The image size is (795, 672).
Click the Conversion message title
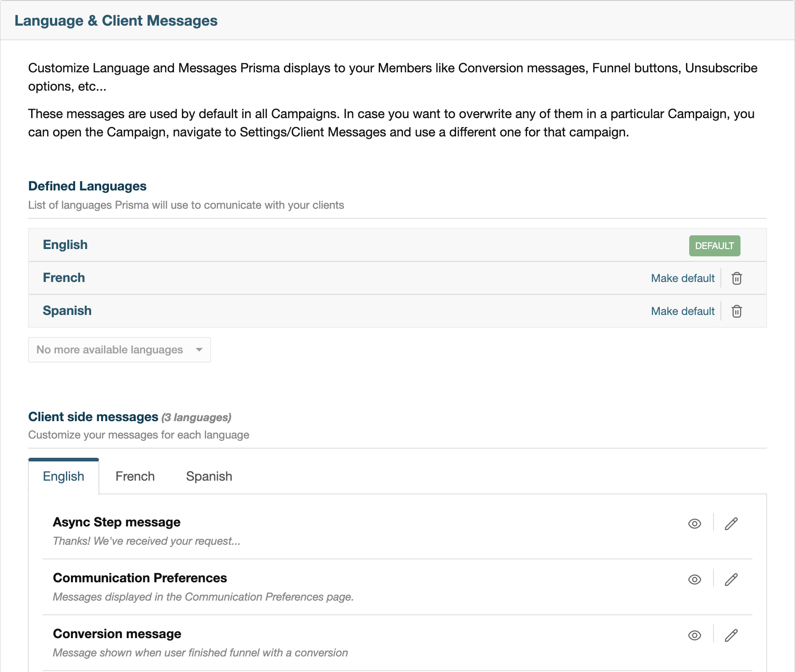click(x=117, y=634)
